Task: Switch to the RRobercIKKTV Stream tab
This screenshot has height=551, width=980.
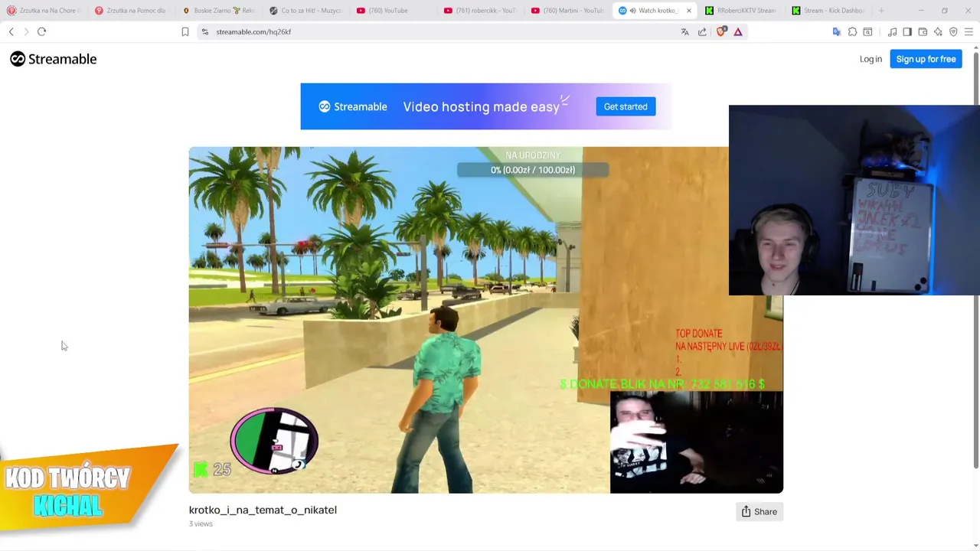Action: tap(740, 11)
